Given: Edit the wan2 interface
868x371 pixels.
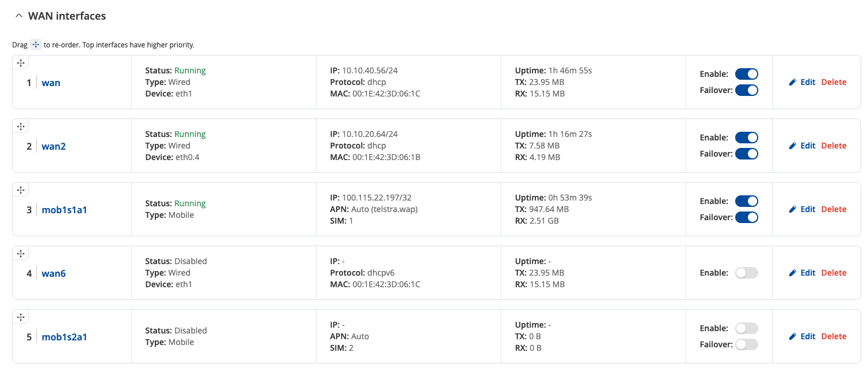Looking at the screenshot, I should pos(807,146).
